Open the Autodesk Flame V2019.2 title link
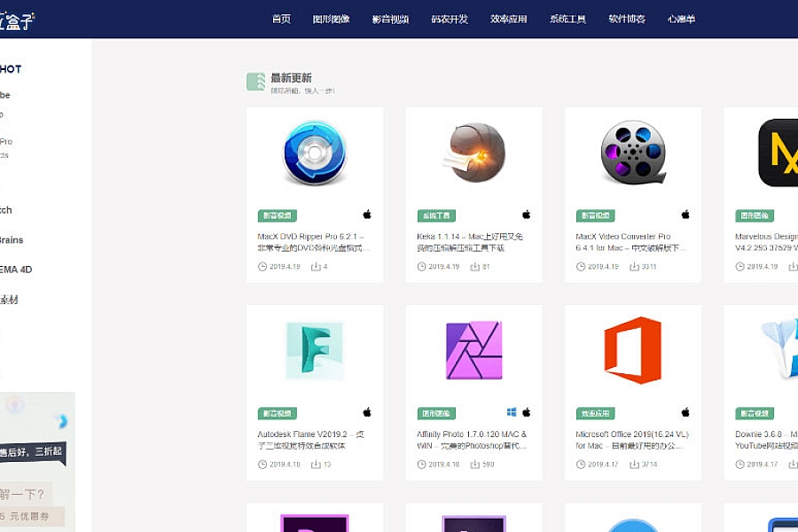 tap(311, 440)
